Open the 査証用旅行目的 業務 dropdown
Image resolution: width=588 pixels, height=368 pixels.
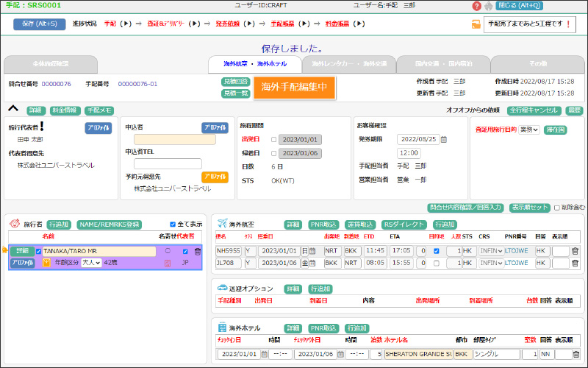(528, 130)
